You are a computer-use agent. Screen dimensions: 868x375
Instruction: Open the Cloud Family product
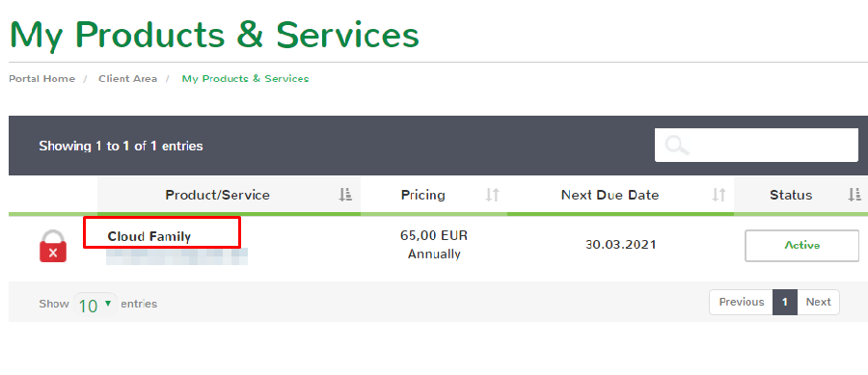tap(149, 237)
